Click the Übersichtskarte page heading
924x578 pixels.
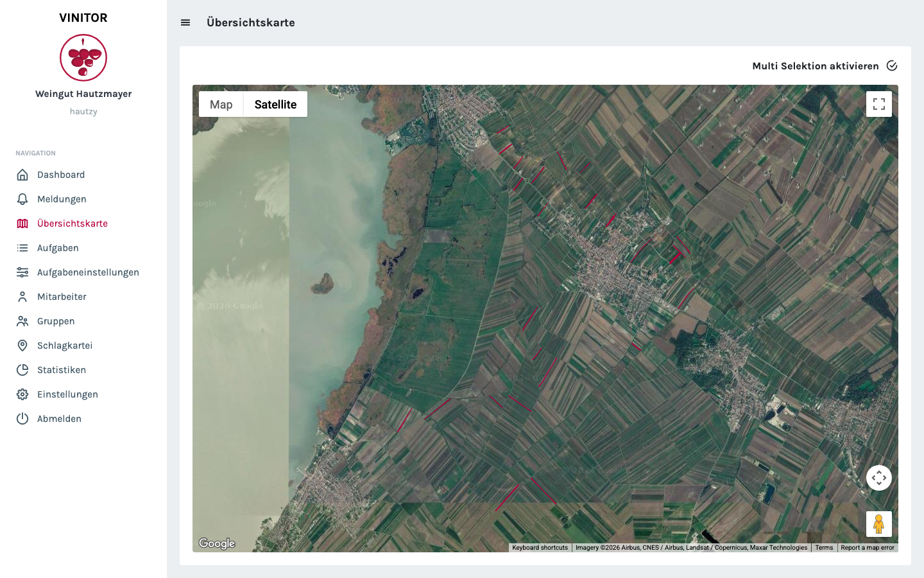click(251, 22)
